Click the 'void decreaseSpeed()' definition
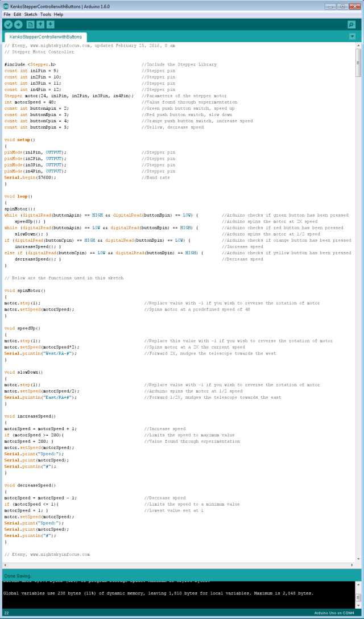The image size is (364, 619). pyautogui.click(x=30, y=485)
